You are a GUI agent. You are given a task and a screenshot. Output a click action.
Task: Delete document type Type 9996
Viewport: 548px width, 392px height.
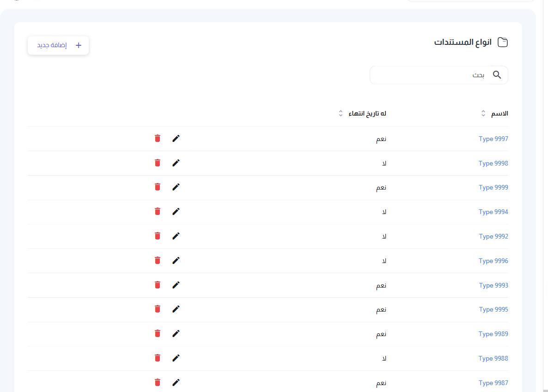[158, 261]
